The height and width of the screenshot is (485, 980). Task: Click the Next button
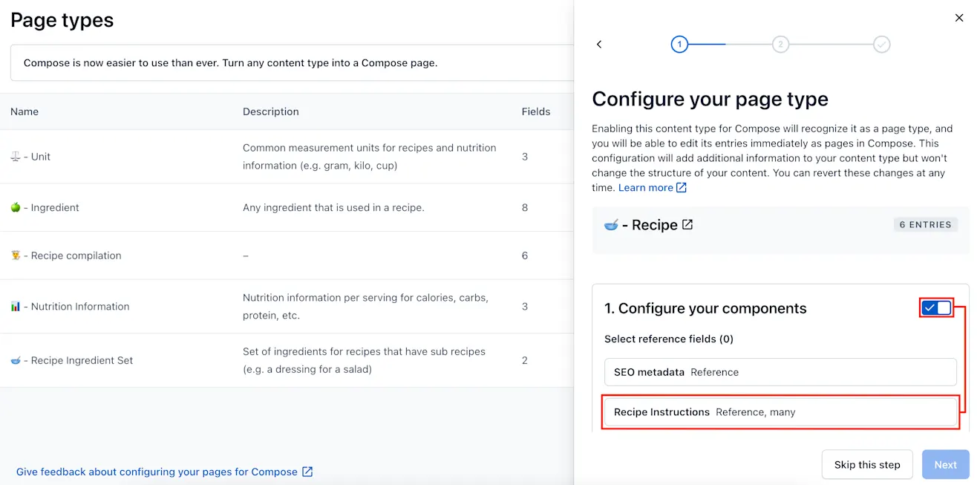pos(945,465)
